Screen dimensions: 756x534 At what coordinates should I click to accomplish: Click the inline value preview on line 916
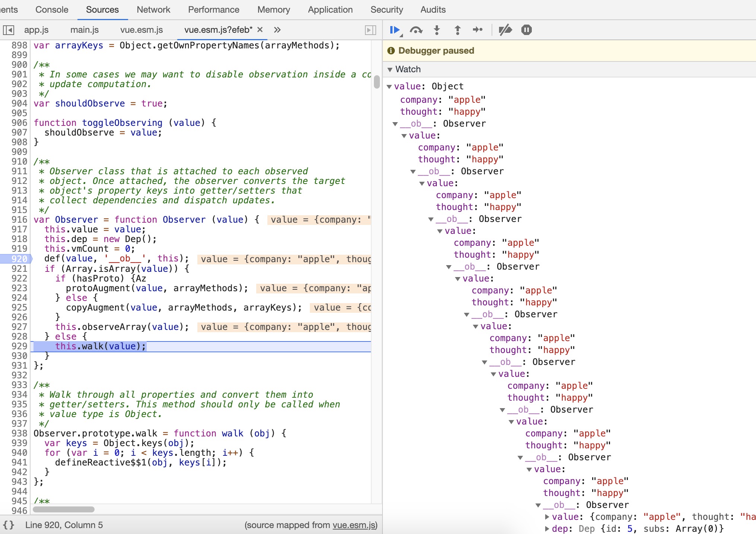pyautogui.click(x=320, y=220)
